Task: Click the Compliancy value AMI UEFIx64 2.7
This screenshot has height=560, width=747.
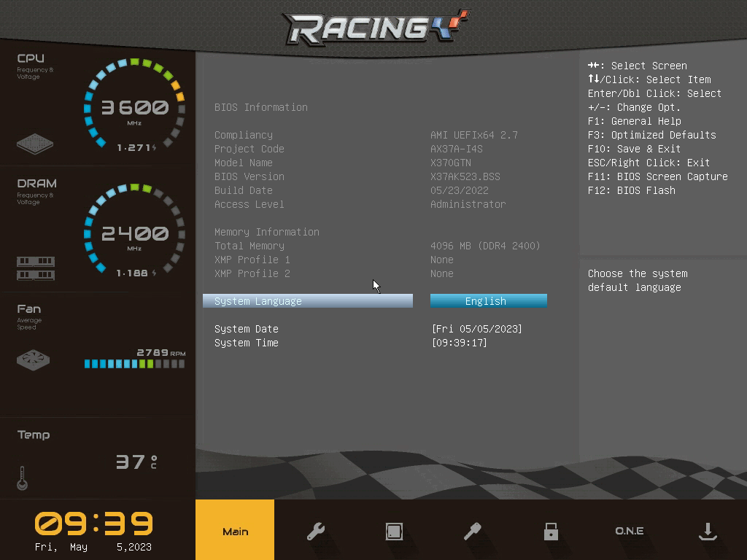Action: coord(474,135)
